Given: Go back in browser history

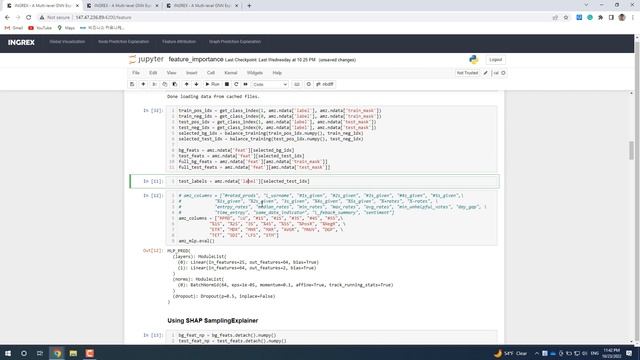Looking at the screenshot, I should point(7,18).
